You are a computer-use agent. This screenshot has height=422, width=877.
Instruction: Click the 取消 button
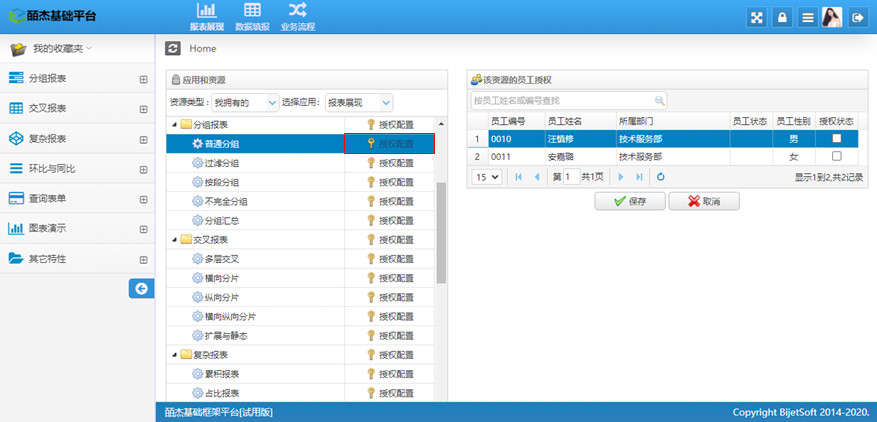pyautogui.click(x=703, y=201)
